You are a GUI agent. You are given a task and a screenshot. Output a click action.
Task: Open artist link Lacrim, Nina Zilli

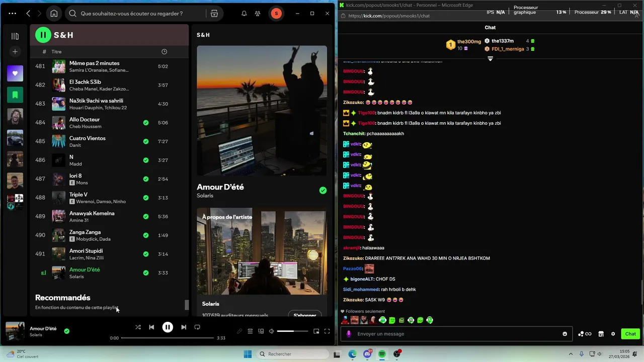pyautogui.click(x=87, y=258)
